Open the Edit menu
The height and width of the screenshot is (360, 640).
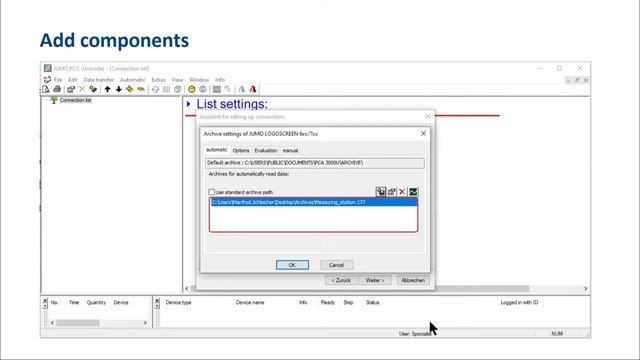coord(73,80)
